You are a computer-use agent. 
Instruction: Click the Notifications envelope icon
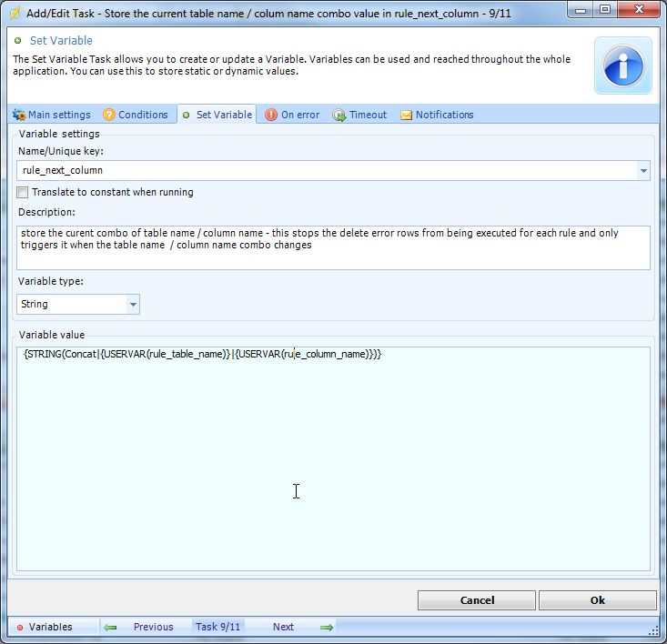point(406,115)
